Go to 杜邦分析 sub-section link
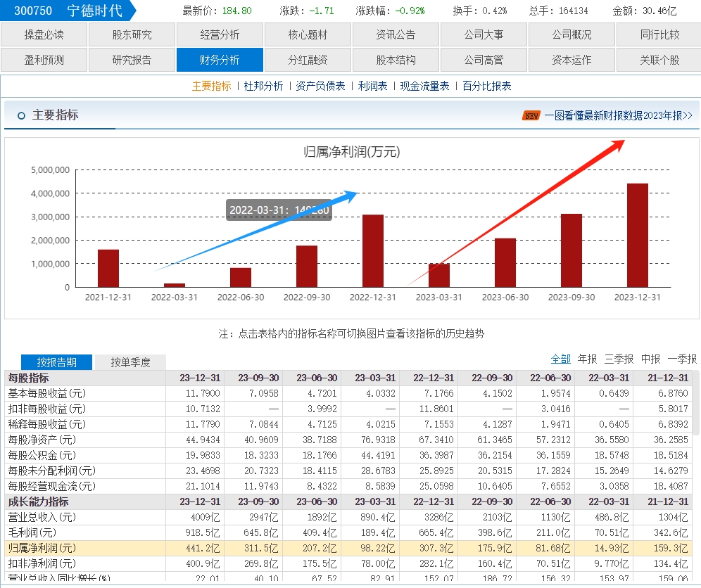Viewport: 701px width, 588px height. click(x=263, y=87)
